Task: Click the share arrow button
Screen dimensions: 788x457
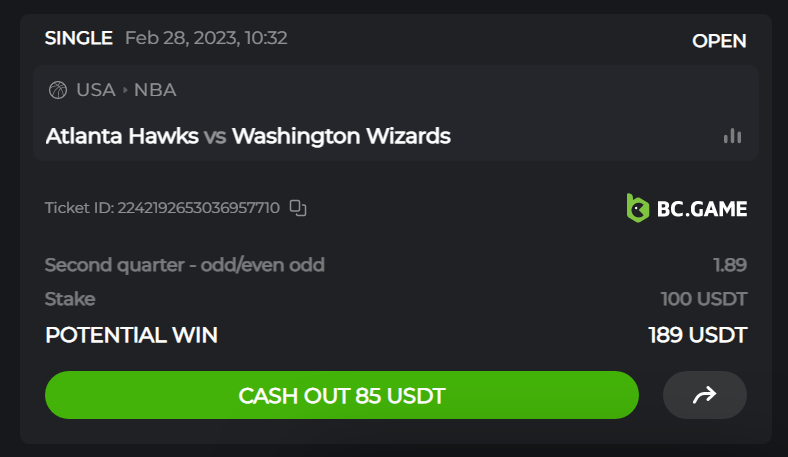Action: point(705,395)
